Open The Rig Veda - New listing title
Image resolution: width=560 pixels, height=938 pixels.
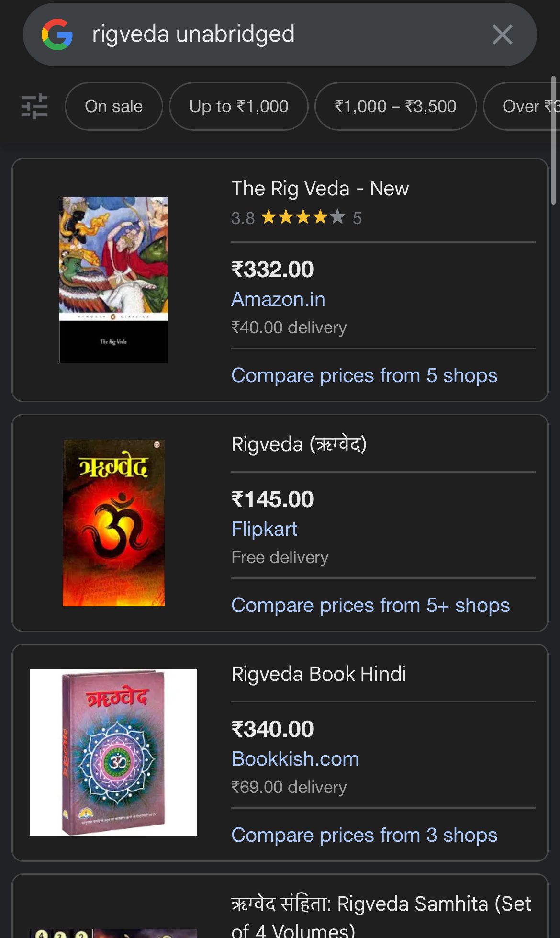[x=320, y=189]
